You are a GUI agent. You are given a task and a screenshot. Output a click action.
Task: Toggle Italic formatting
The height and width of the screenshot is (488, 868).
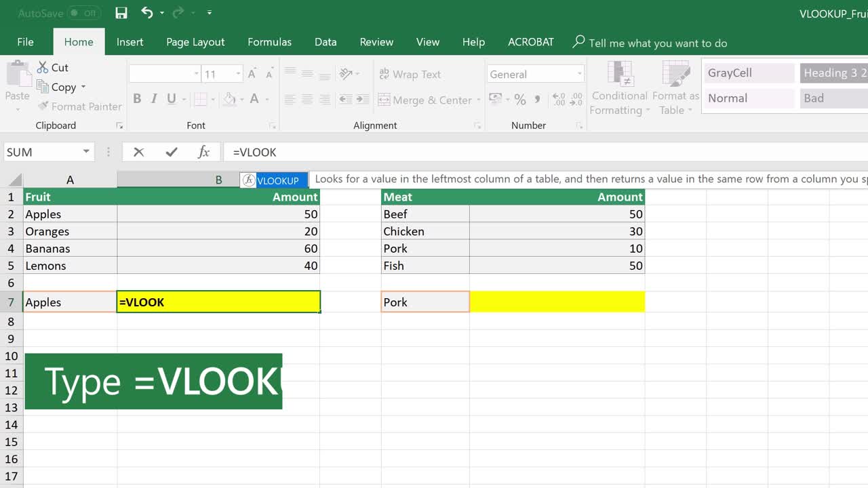click(155, 99)
